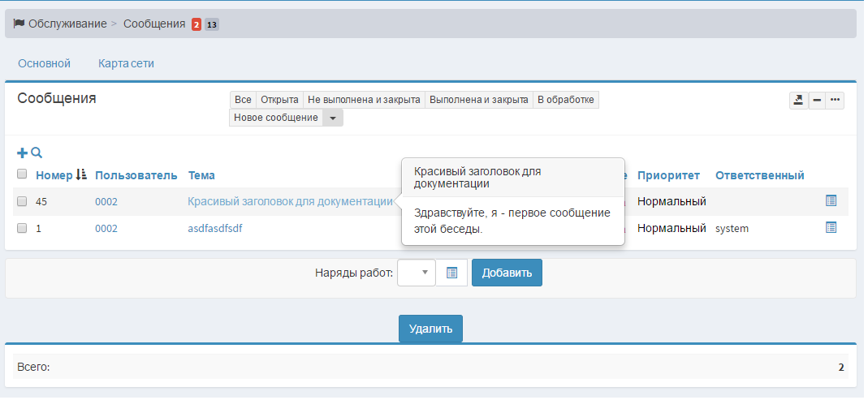
Task: Toggle the select-all checkbox in table header
Action: click(x=22, y=174)
